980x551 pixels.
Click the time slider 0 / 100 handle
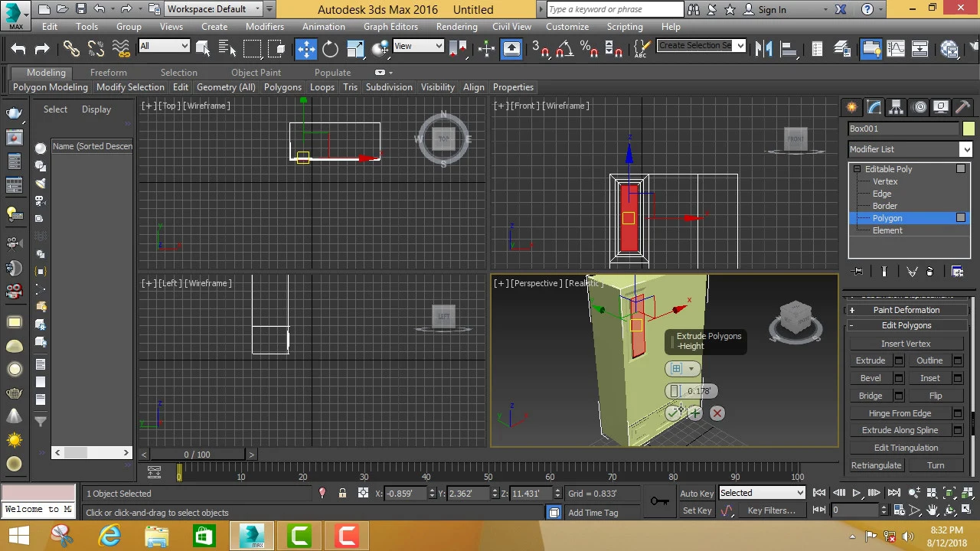click(198, 455)
